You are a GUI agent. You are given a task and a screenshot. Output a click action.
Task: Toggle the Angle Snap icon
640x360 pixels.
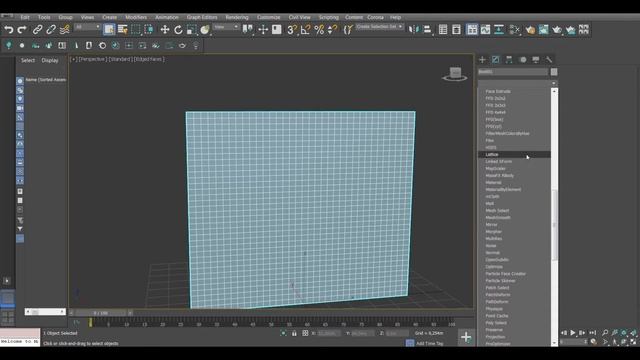[305, 29]
